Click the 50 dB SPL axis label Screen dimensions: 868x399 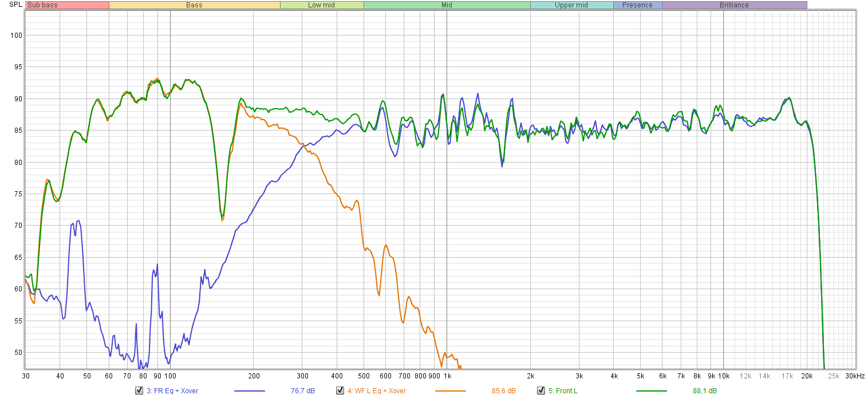coord(17,352)
